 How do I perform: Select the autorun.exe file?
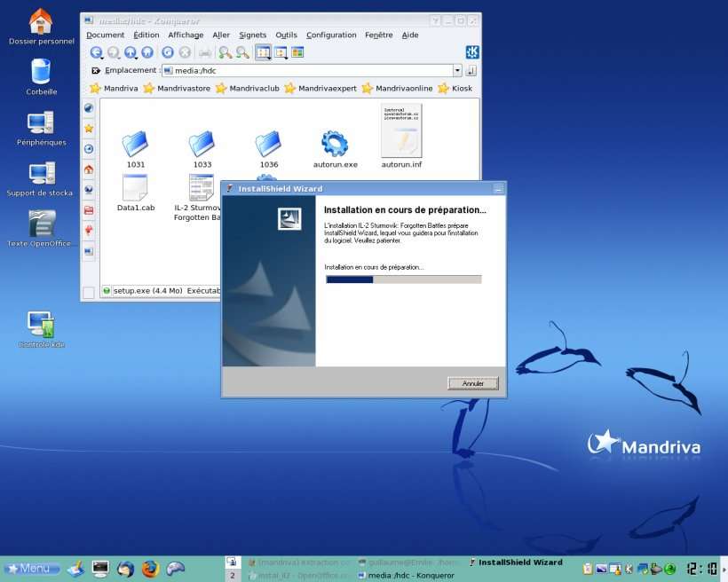coord(336,149)
